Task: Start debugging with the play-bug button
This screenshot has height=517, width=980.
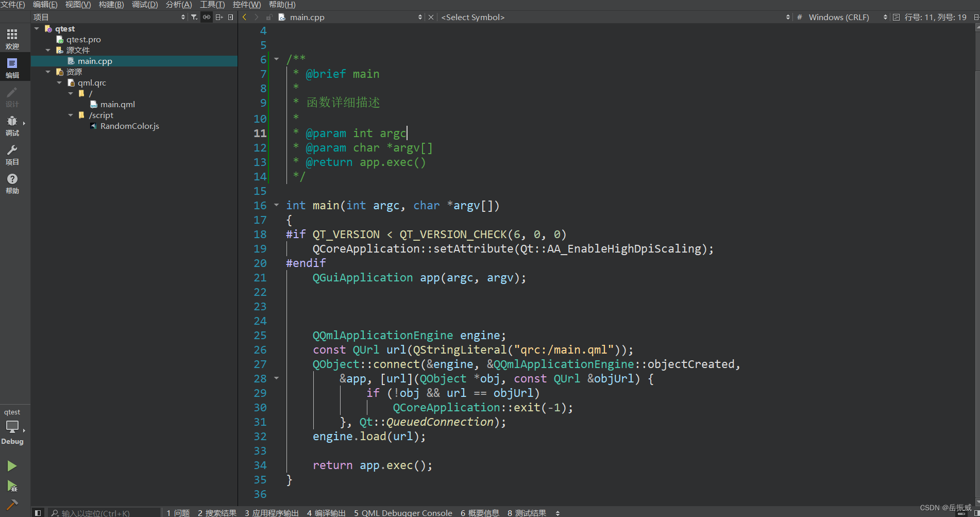Action: (12, 486)
